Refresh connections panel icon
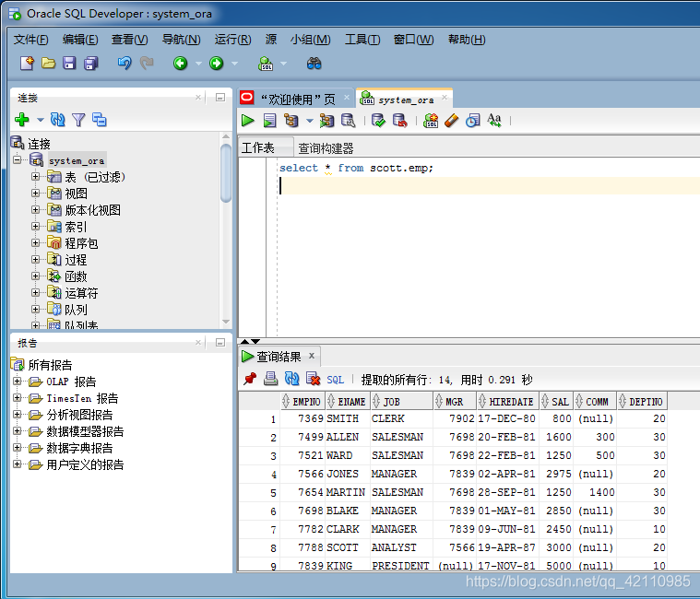This screenshot has width=700, height=599. [57, 120]
